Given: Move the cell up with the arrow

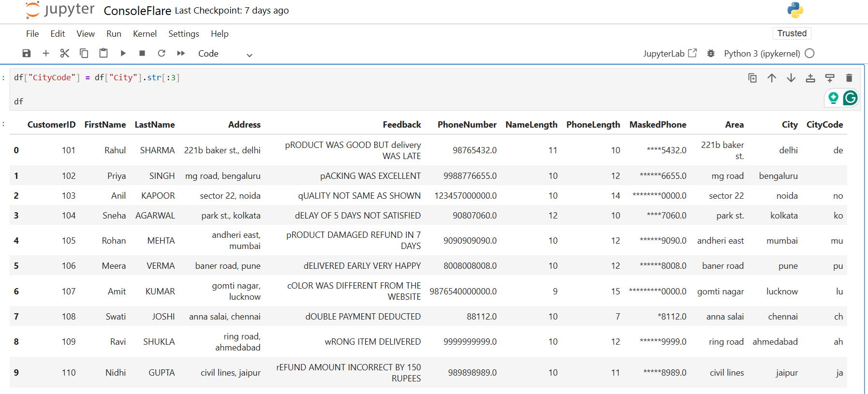Looking at the screenshot, I should coord(772,78).
